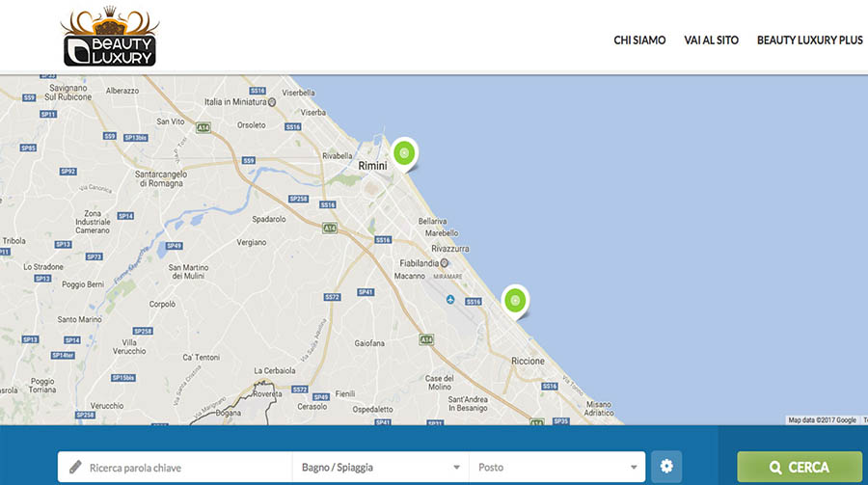
Task: Click the Rimini city label on map
Action: (x=372, y=166)
